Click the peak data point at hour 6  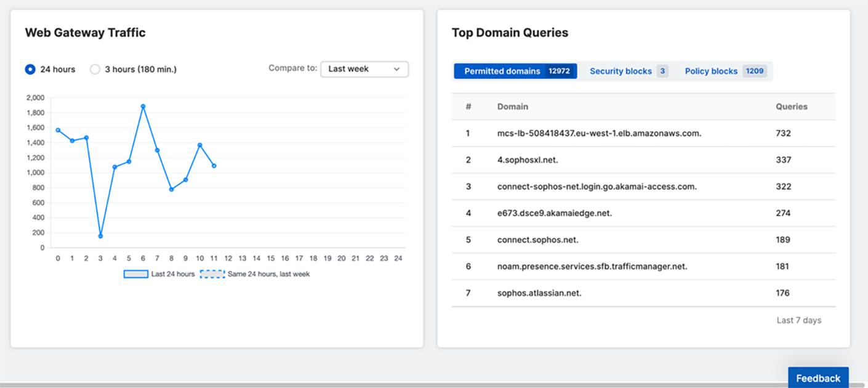[x=143, y=106]
